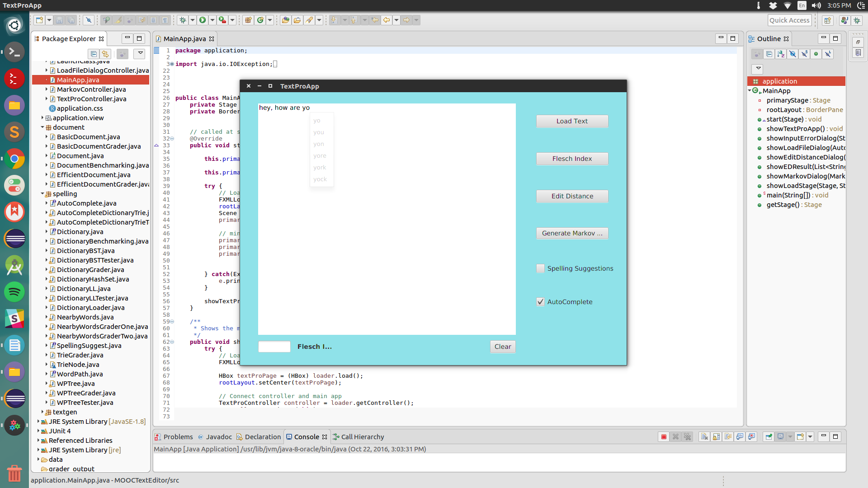The image size is (868, 488).
Task: Pin the console view
Action: 769,437
